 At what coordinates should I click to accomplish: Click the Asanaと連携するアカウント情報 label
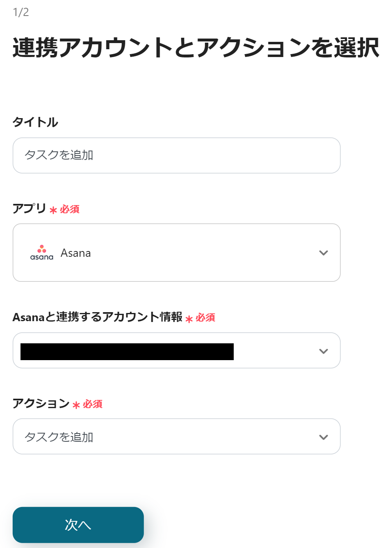point(98,317)
